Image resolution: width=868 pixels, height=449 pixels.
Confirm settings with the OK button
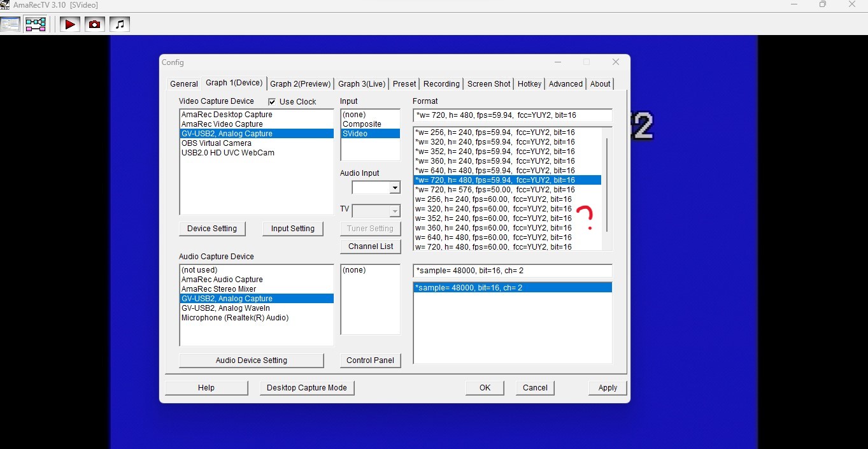pos(485,388)
